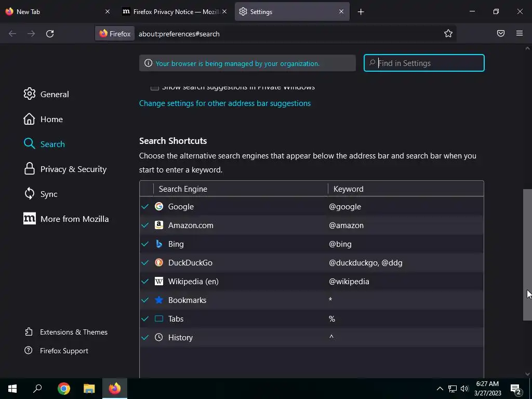This screenshot has width=532, height=399.
Task: Open Extensions & Themes
Action: coord(66,332)
